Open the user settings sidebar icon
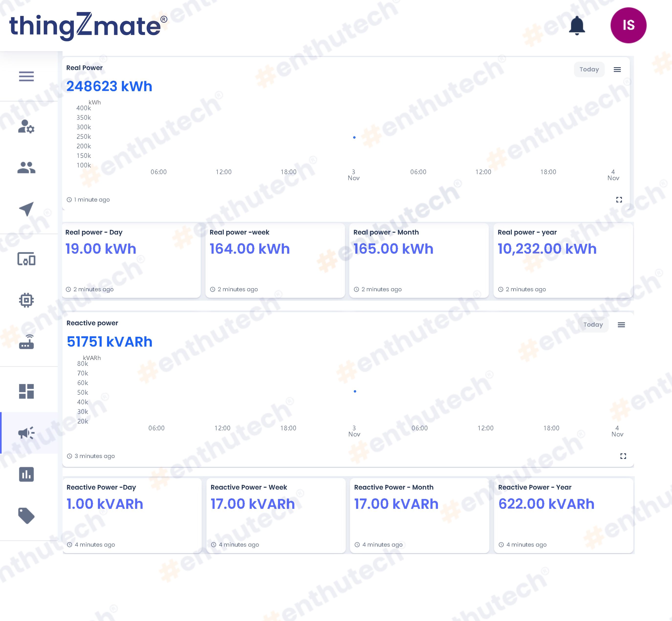Screen dimensions: 672x621 tap(26, 126)
